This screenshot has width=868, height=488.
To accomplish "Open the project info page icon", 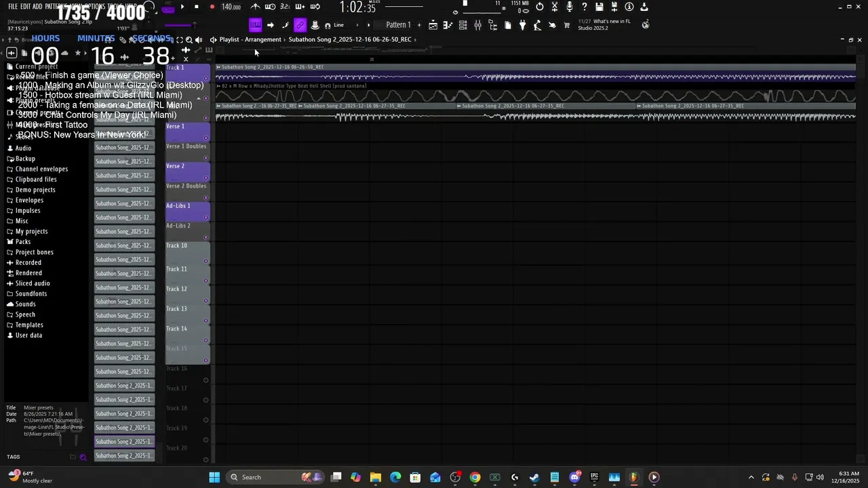I will pos(508,25).
